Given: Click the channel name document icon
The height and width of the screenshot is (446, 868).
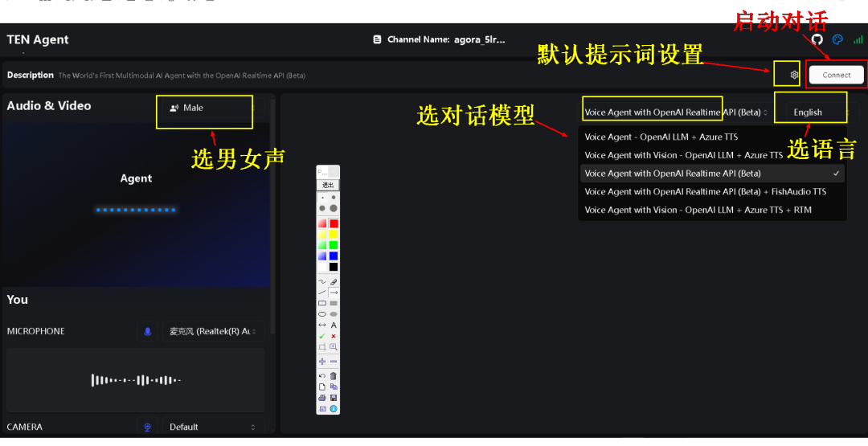Looking at the screenshot, I should pyautogui.click(x=377, y=39).
